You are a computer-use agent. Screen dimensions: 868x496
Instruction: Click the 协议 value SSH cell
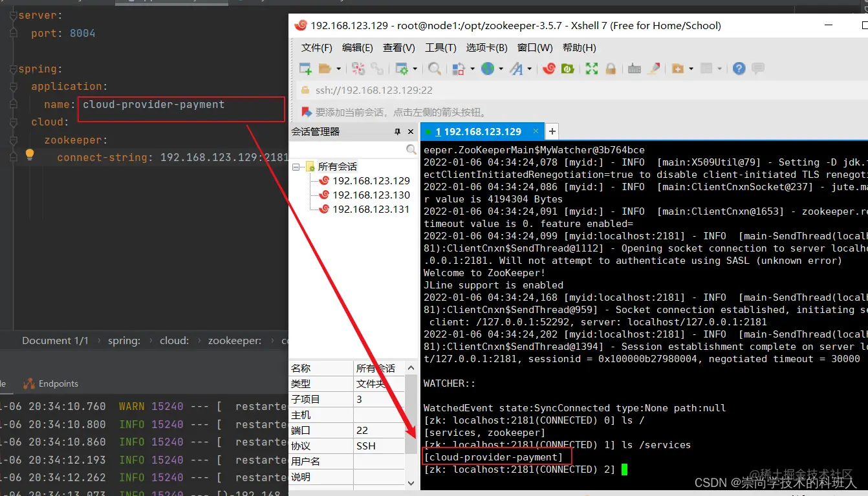click(x=379, y=446)
